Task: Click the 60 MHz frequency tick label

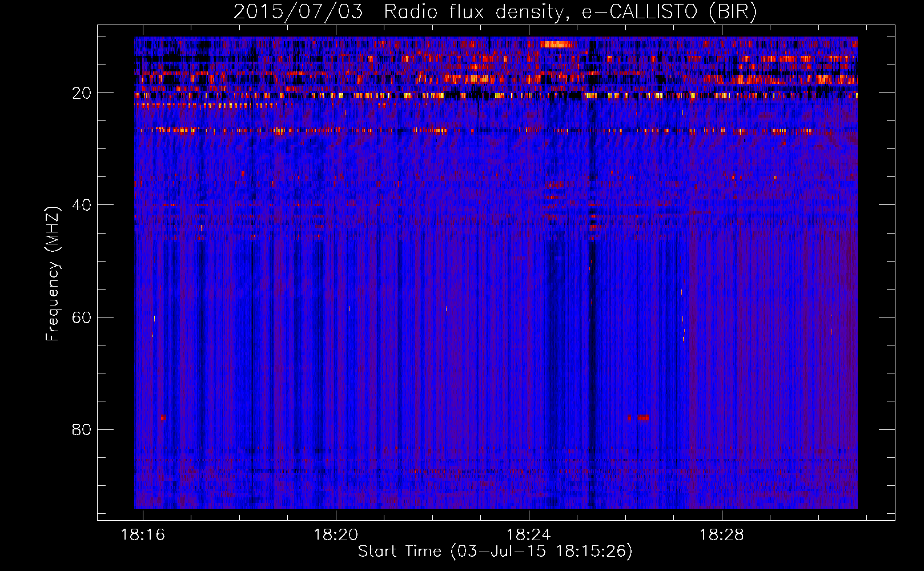Action: click(82, 317)
